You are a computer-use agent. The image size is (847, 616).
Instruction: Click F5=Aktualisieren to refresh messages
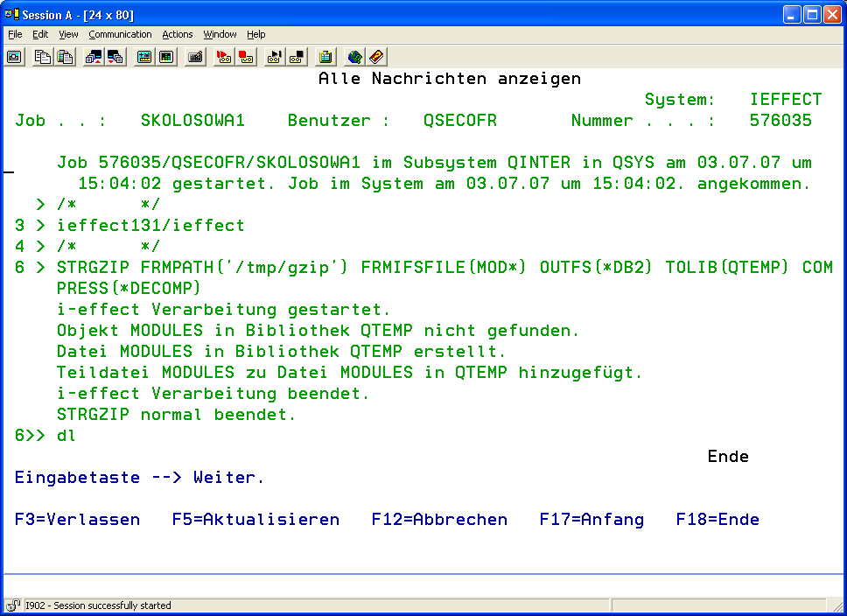click(x=255, y=520)
